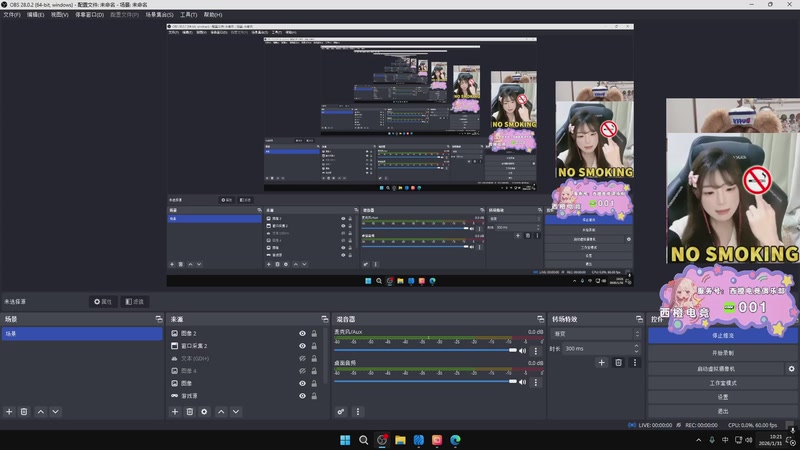This screenshot has width=800, height=450.
Task: Show the hidden 文本 (GDI+) source
Action: click(303, 358)
